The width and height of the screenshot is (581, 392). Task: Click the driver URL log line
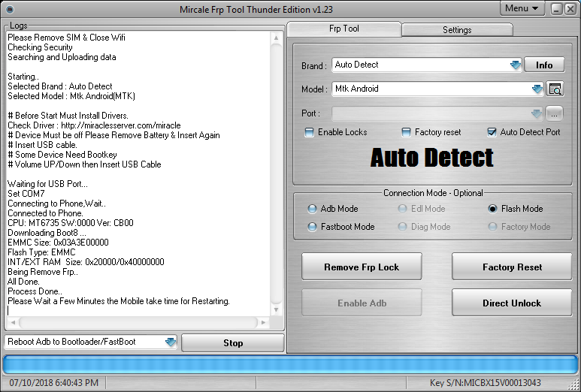pyautogui.click(x=94, y=125)
